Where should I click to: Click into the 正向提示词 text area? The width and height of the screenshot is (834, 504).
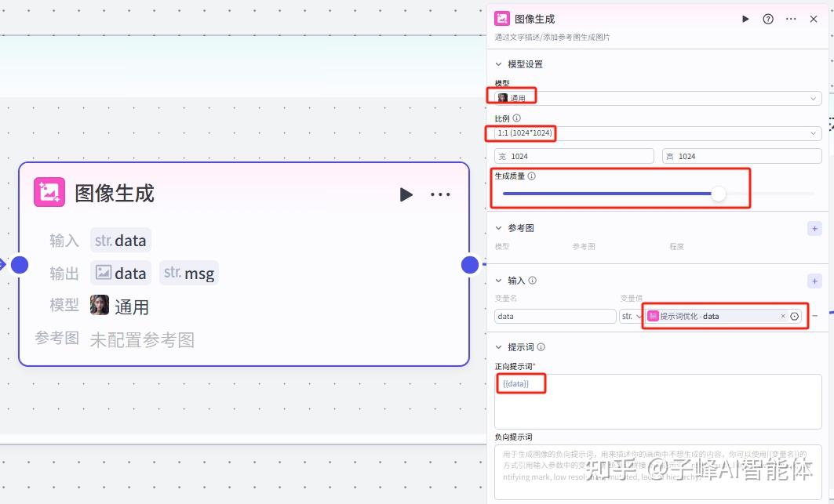click(657, 404)
